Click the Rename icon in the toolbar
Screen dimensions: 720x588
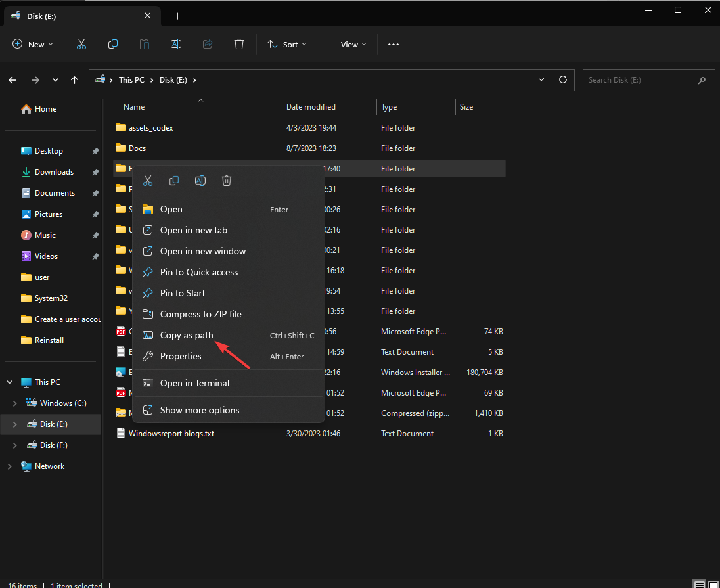coord(176,44)
